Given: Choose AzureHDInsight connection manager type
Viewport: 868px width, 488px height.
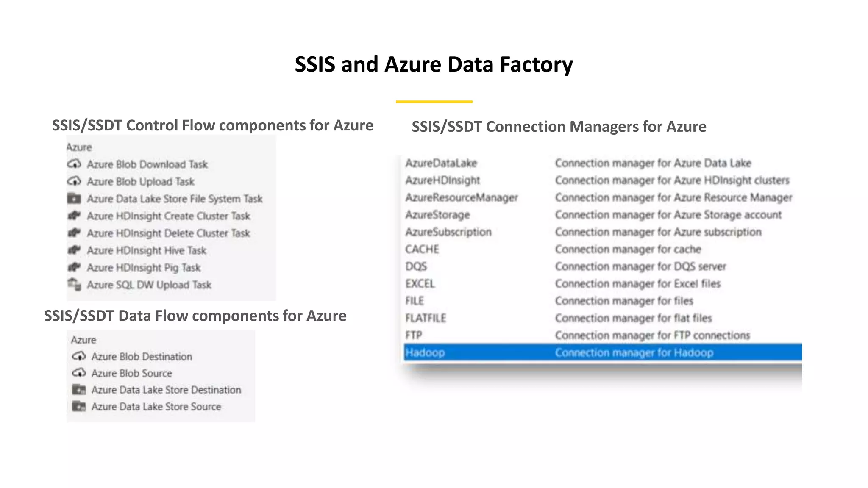Looking at the screenshot, I should click(442, 180).
